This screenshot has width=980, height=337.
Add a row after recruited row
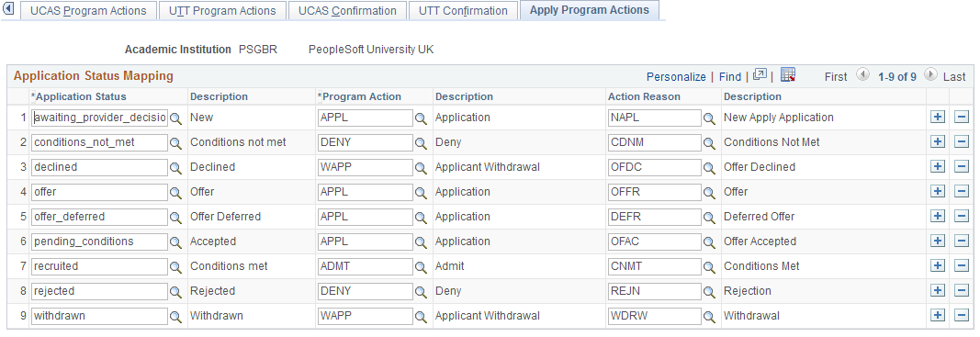click(938, 266)
